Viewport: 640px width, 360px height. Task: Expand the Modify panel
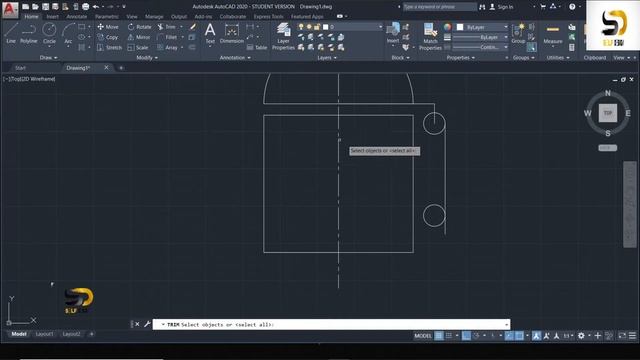147,58
